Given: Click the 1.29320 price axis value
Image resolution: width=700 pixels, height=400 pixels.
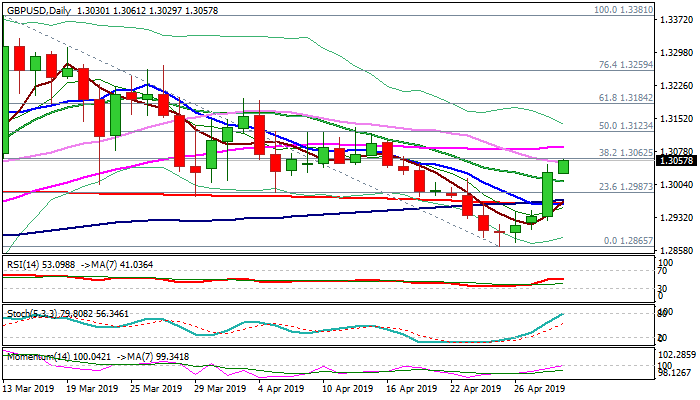Looking at the screenshot, I should (x=676, y=218).
